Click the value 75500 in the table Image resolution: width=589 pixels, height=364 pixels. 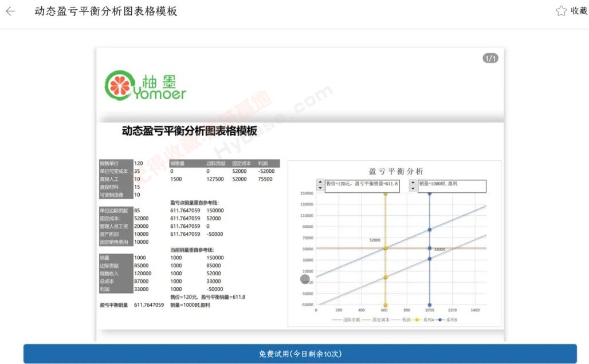click(x=265, y=179)
